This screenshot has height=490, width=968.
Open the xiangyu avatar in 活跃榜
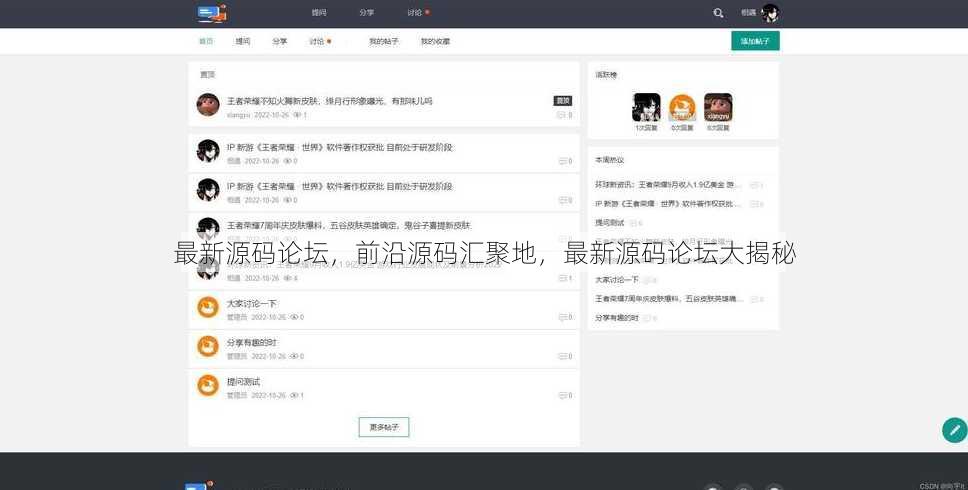(718, 107)
